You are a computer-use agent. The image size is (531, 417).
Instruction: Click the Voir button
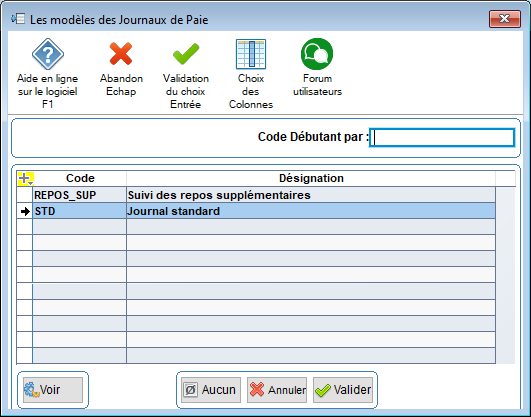(x=53, y=390)
